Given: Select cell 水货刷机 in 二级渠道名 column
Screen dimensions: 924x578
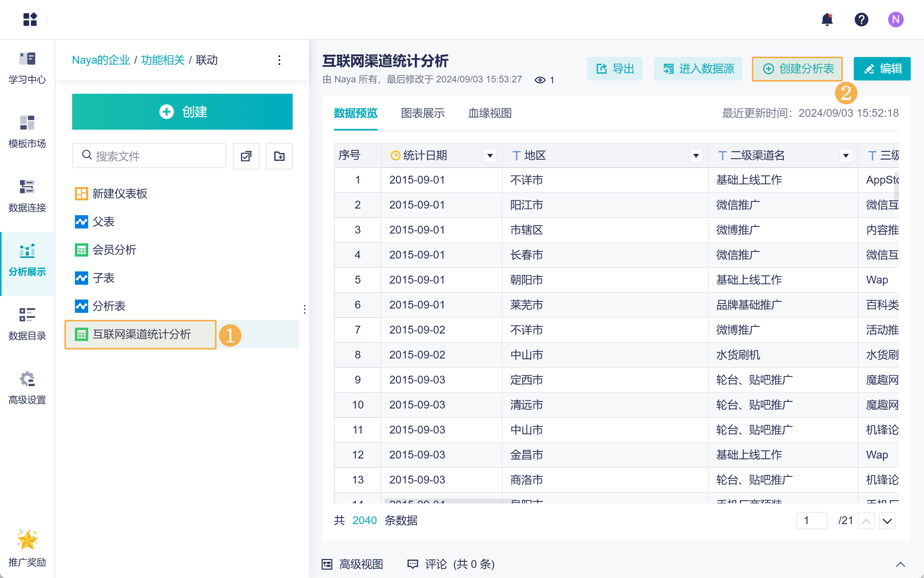Looking at the screenshot, I should pos(783,355).
